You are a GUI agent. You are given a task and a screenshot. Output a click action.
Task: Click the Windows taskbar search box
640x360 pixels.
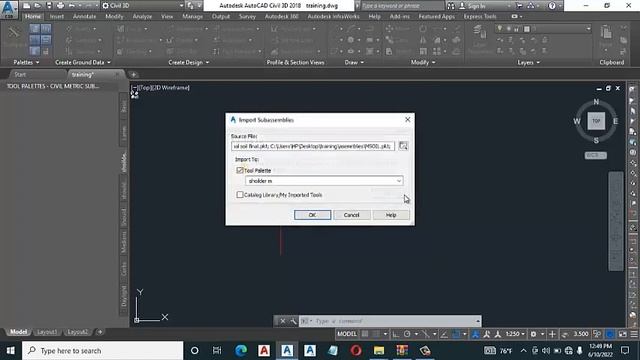102,351
